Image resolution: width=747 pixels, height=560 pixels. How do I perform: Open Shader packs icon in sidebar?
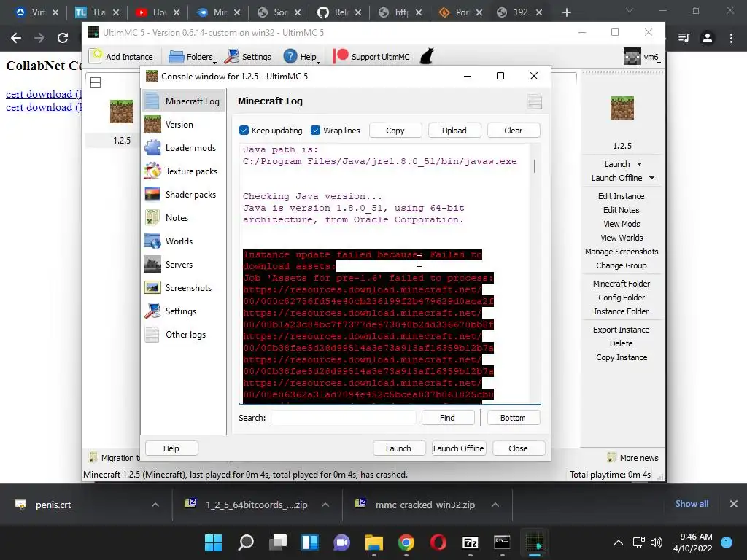click(152, 194)
